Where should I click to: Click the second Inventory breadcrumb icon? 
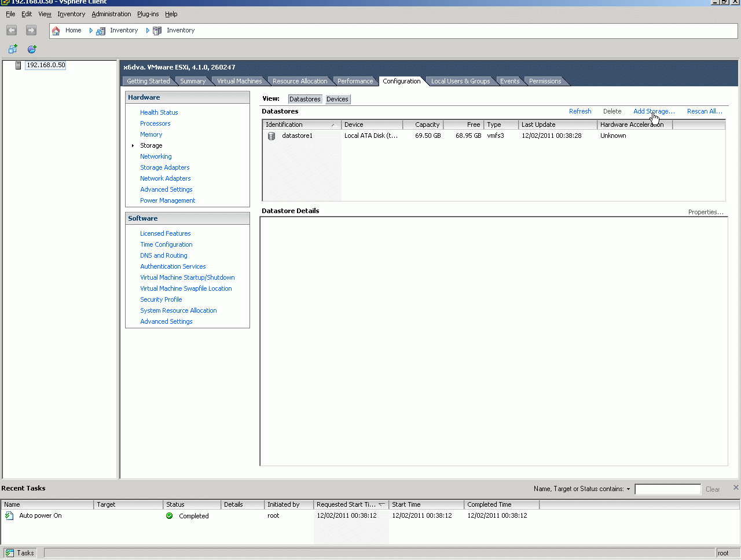pos(157,31)
